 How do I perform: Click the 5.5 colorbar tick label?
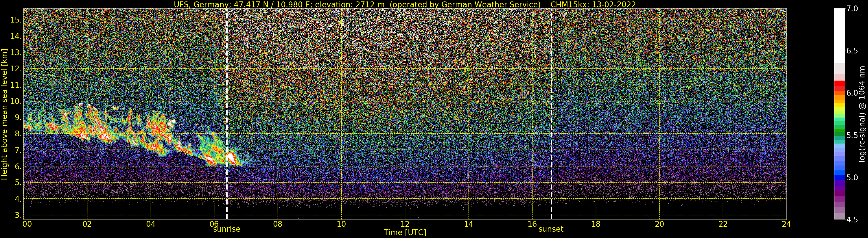point(852,135)
